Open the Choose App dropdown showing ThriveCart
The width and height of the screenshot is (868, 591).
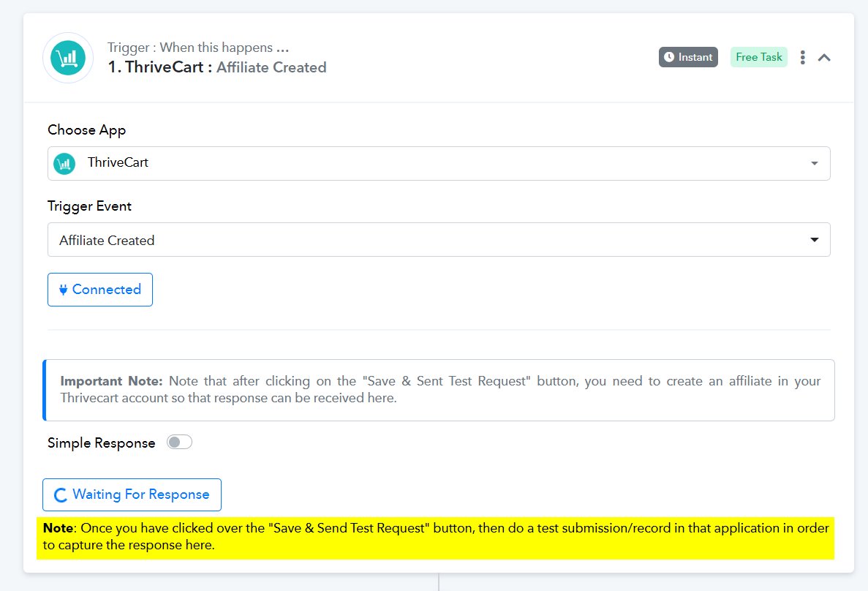point(439,163)
